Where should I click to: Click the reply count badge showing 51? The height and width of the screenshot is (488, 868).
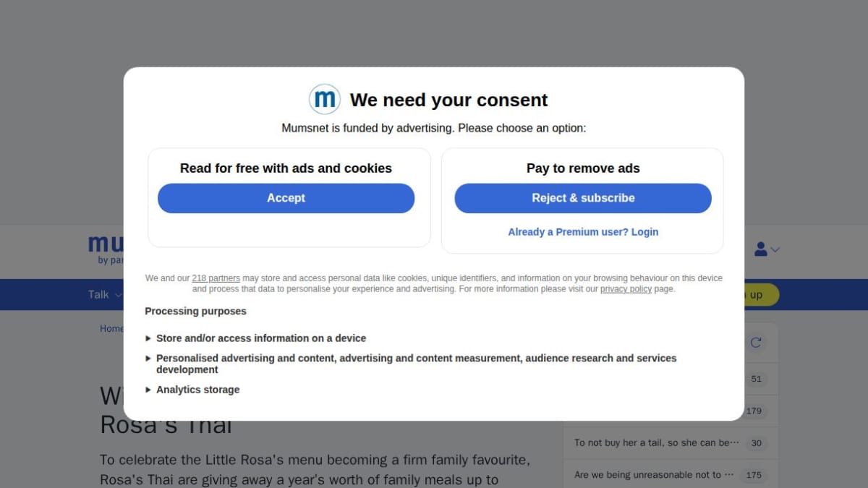tap(757, 379)
